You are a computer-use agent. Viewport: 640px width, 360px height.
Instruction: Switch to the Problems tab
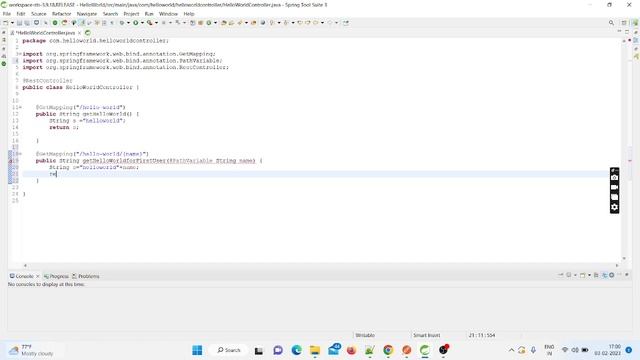click(x=86, y=276)
